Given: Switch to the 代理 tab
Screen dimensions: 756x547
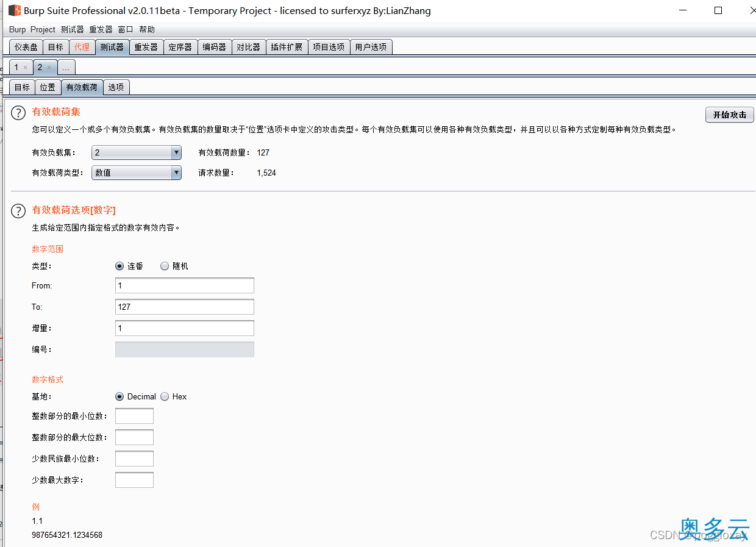Looking at the screenshot, I should [x=82, y=47].
